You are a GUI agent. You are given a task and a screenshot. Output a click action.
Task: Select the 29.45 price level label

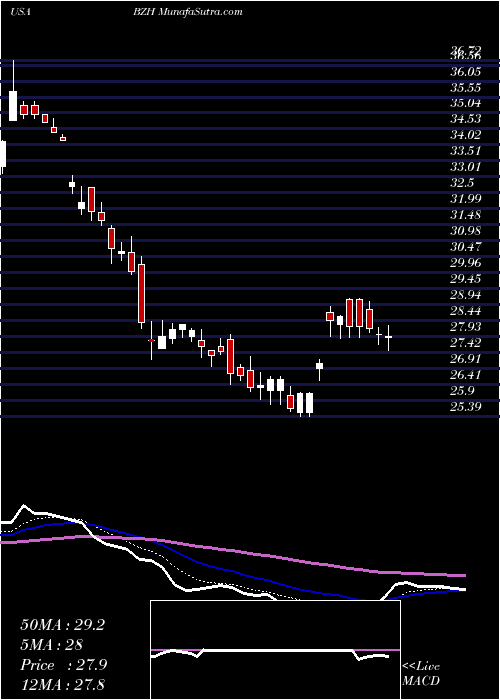465,279
